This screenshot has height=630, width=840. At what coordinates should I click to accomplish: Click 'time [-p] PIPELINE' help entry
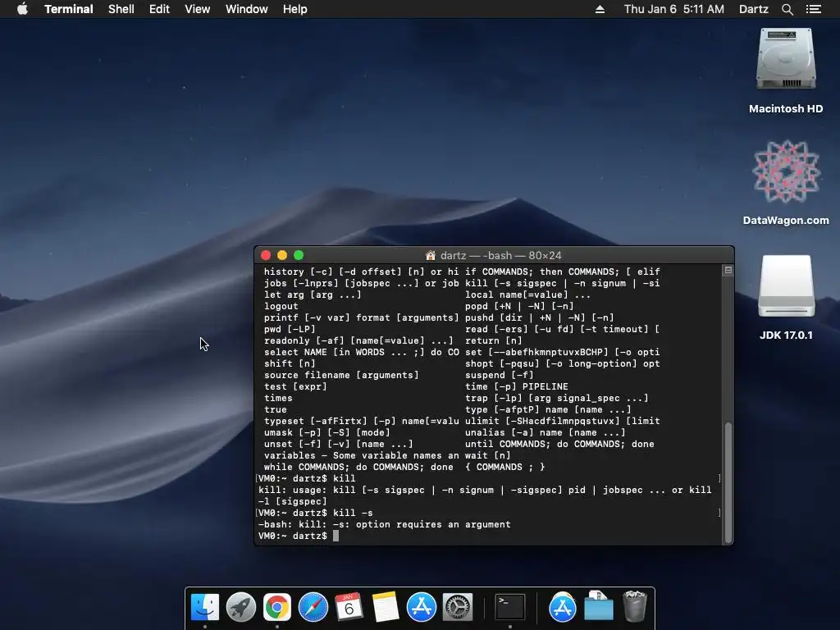(x=517, y=386)
